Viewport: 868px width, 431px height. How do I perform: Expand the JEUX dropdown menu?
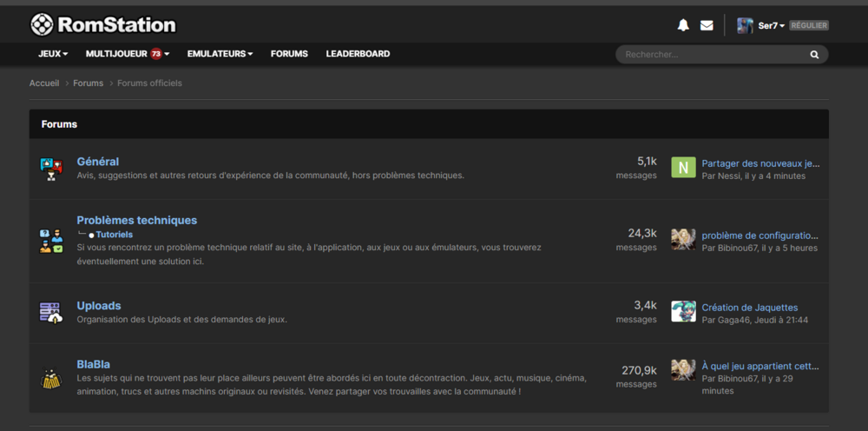pos(53,54)
